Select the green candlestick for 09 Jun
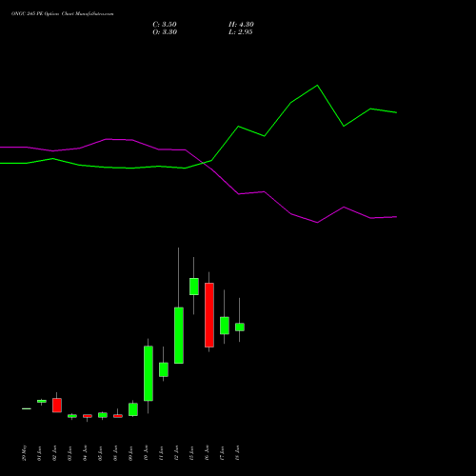This screenshot has height=476, width=476. tap(133, 409)
